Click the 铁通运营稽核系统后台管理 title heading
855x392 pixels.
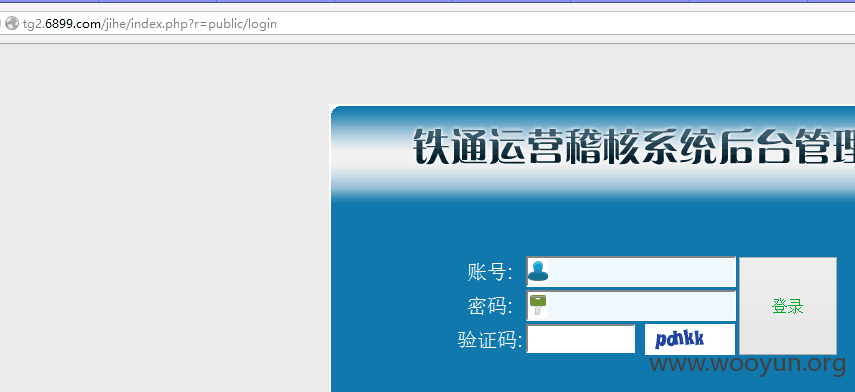(633, 146)
